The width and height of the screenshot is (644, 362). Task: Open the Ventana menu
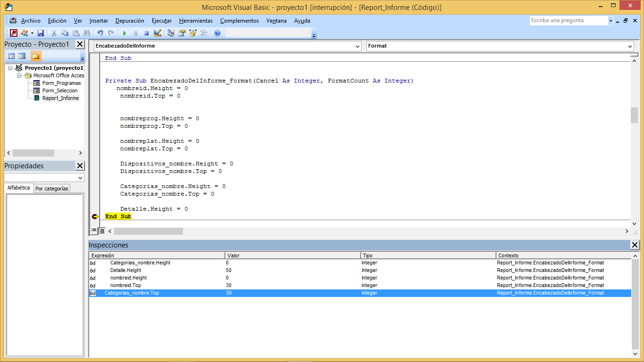point(276,21)
